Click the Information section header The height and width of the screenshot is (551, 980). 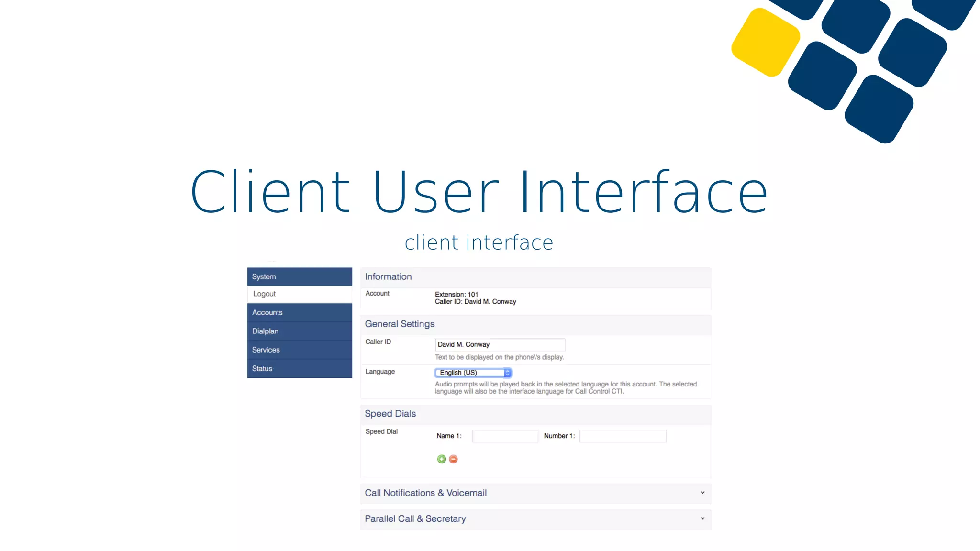tap(535, 277)
